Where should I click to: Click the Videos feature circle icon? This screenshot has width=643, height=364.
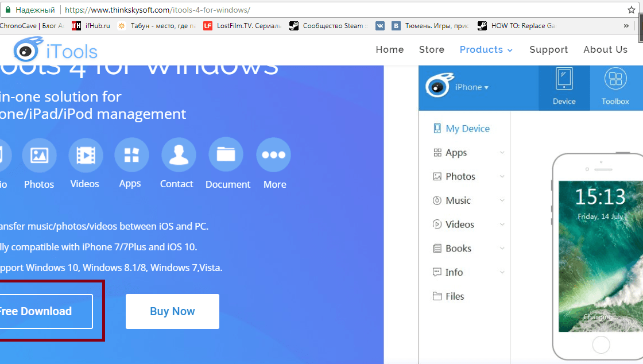(x=86, y=155)
